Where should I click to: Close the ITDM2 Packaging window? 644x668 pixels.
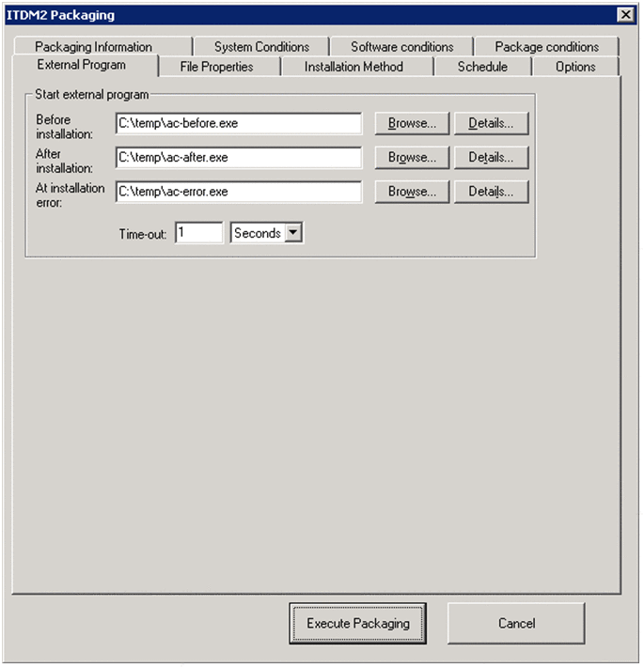(x=625, y=15)
